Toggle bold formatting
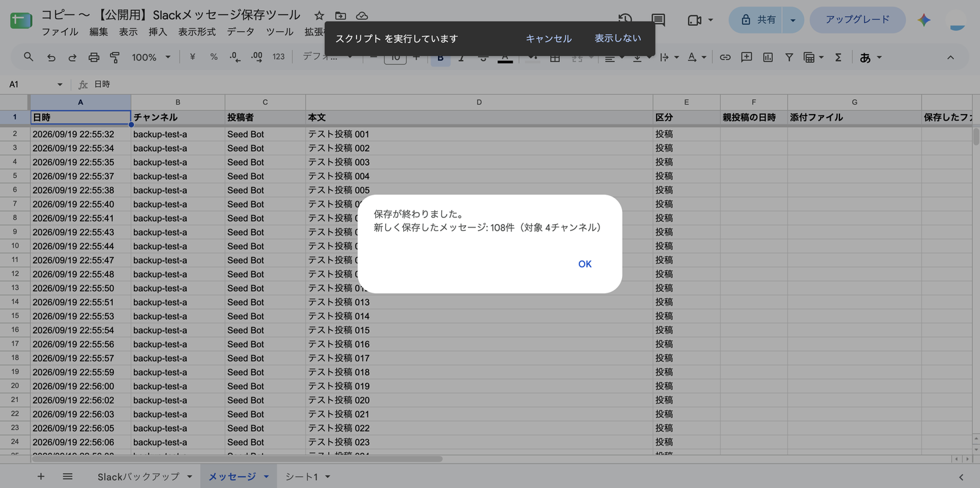This screenshot has height=488, width=980. coord(440,57)
